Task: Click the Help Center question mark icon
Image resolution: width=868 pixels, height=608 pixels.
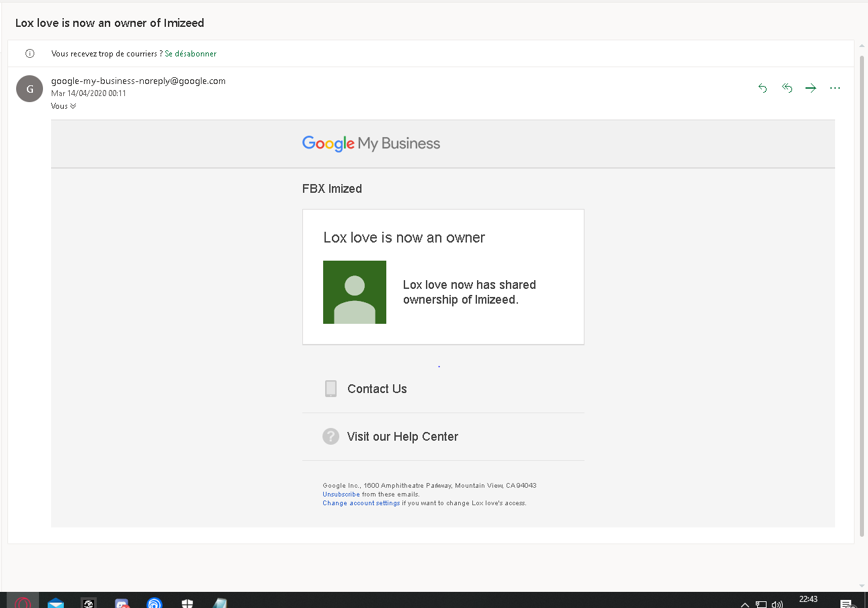Action: [331, 436]
